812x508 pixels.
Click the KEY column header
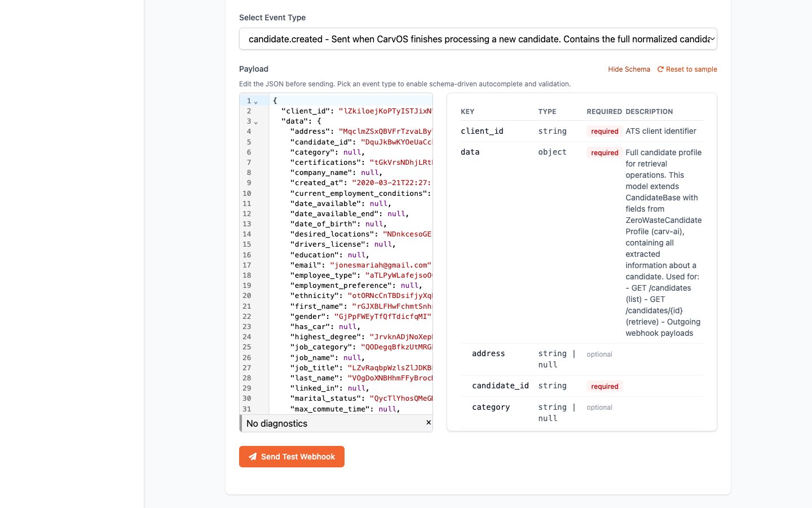pos(467,112)
